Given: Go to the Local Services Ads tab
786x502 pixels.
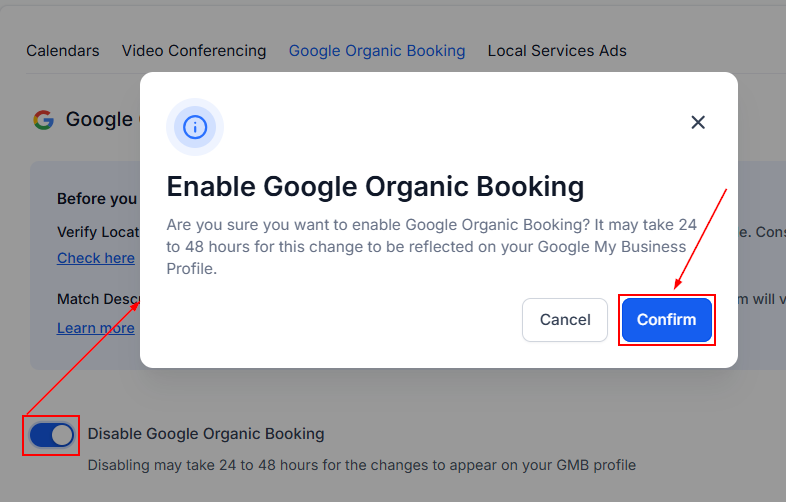Looking at the screenshot, I should coord(557,50).
